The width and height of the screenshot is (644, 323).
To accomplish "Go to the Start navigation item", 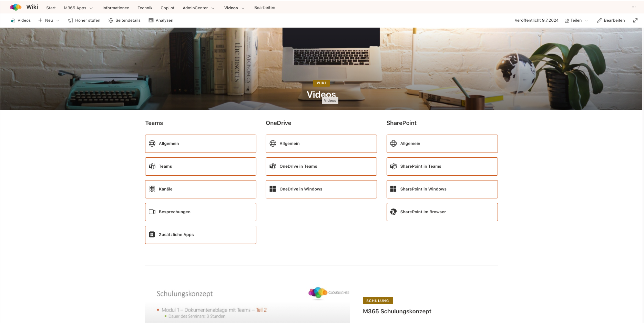I will 51,8.
